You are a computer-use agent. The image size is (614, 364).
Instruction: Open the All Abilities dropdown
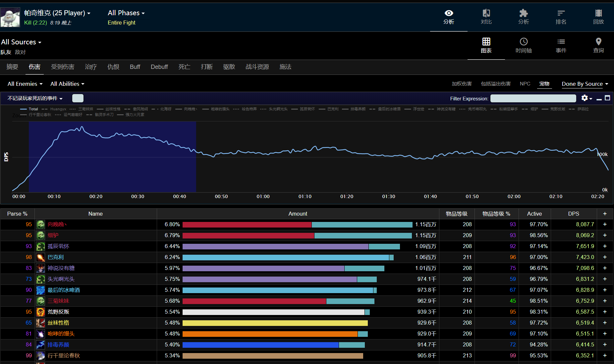click(67, 84)
